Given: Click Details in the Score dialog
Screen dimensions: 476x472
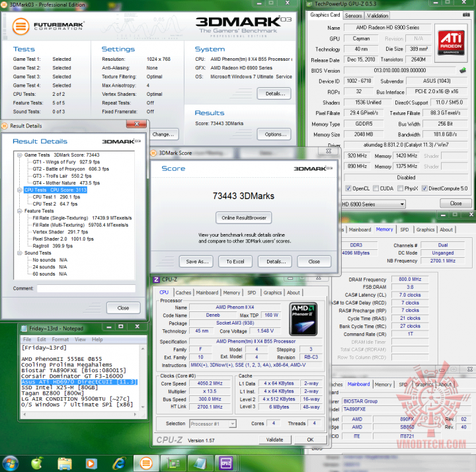Looking at the screenshot, I should pyautogui.click(x=275, y=262).
